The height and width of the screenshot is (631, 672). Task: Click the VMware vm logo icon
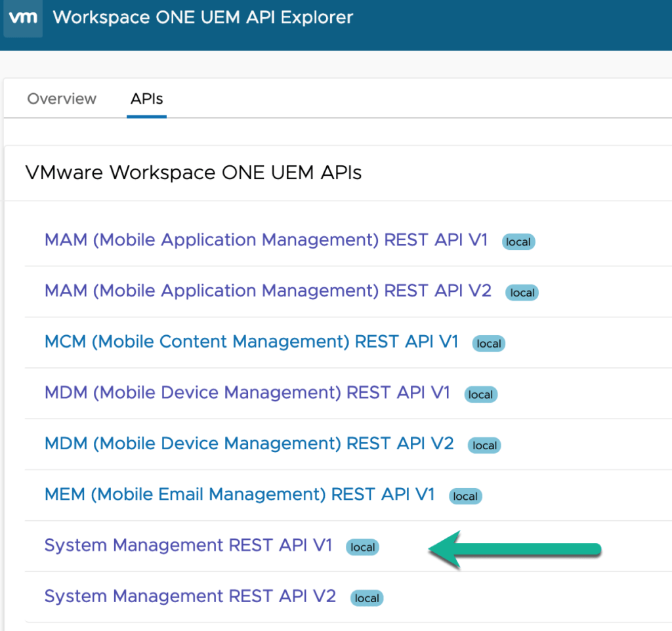click(22, 18)
